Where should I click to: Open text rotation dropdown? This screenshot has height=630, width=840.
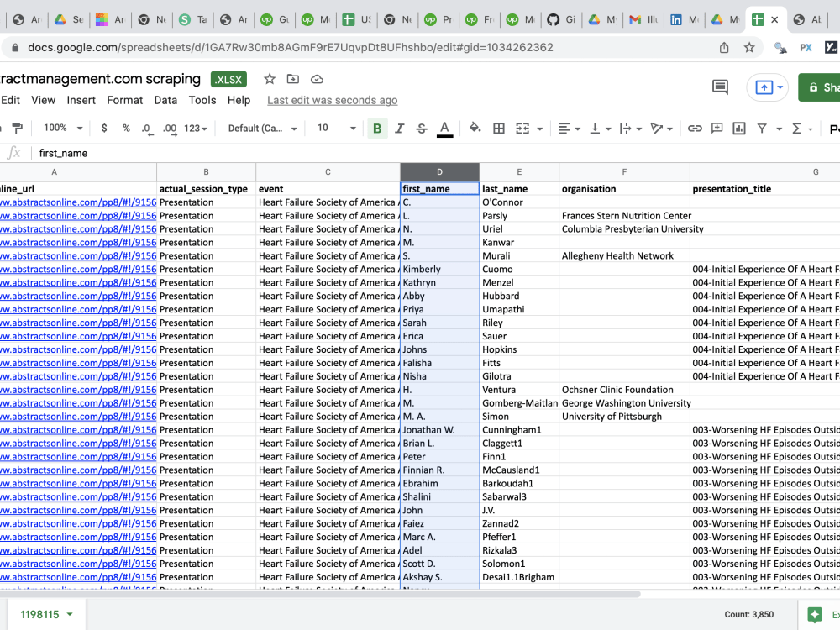coord(662,129)
